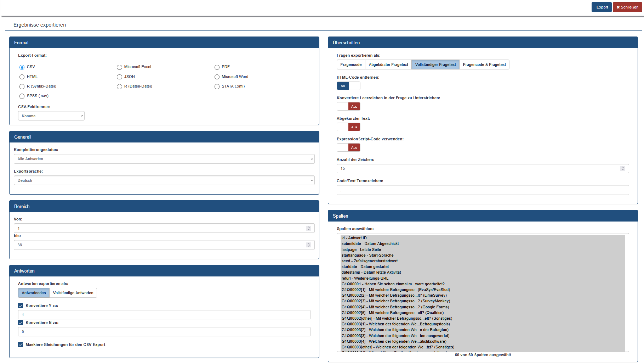
Task: Select SPSS (.sav) radio button
Action: tap(22, 96)
